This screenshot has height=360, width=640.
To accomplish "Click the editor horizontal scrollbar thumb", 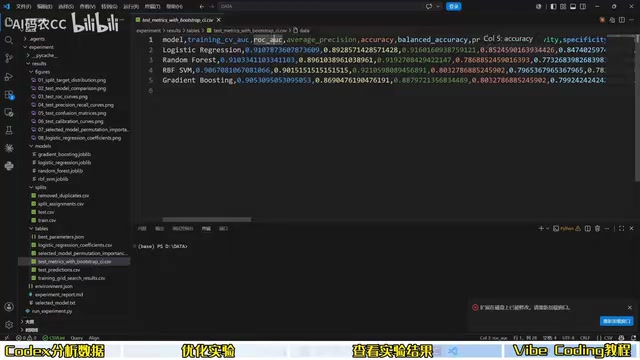I will coord(207,220).
